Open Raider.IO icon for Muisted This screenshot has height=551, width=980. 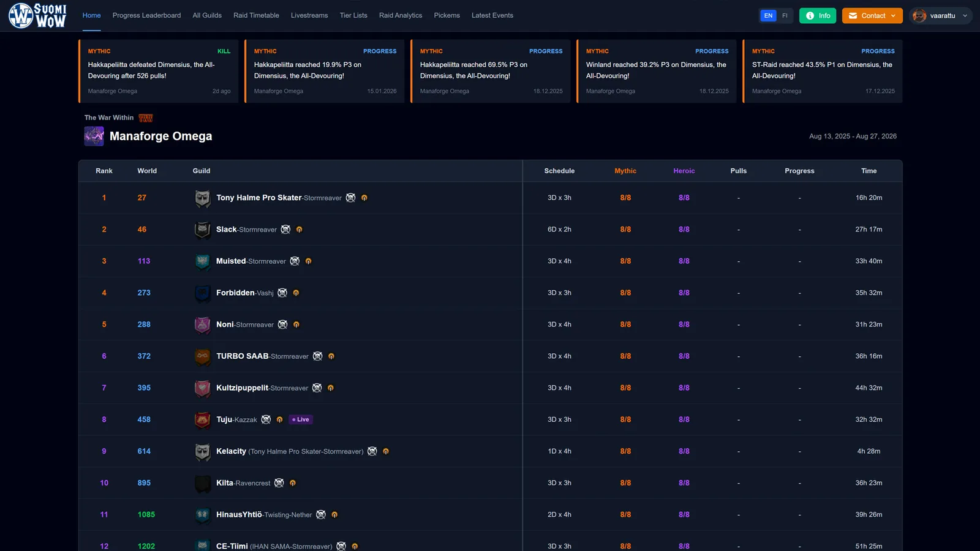click(x=309, y=261)
